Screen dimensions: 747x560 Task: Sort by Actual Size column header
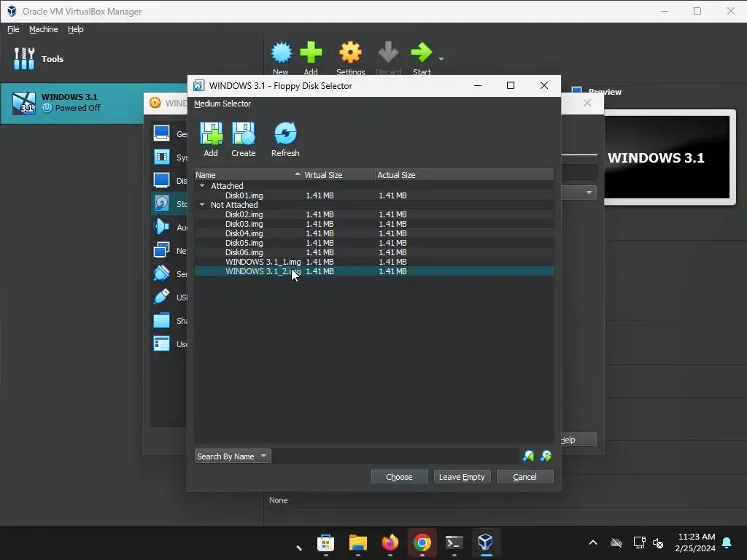click(465, 175)
